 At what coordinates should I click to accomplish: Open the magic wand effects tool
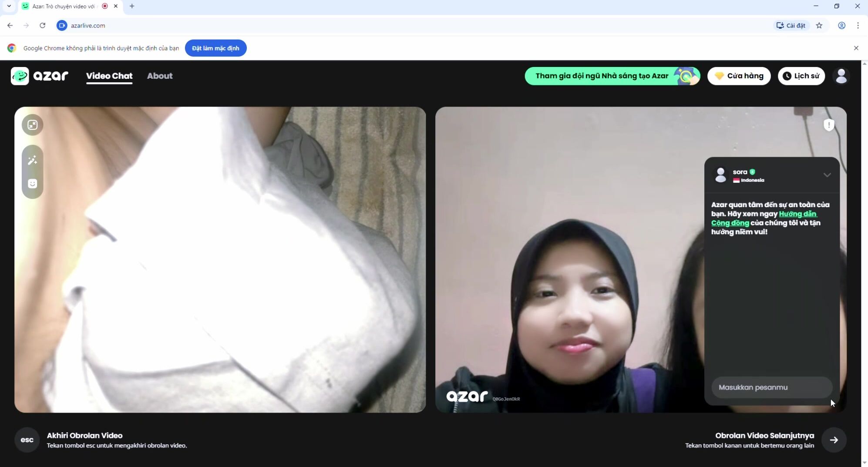33,160
